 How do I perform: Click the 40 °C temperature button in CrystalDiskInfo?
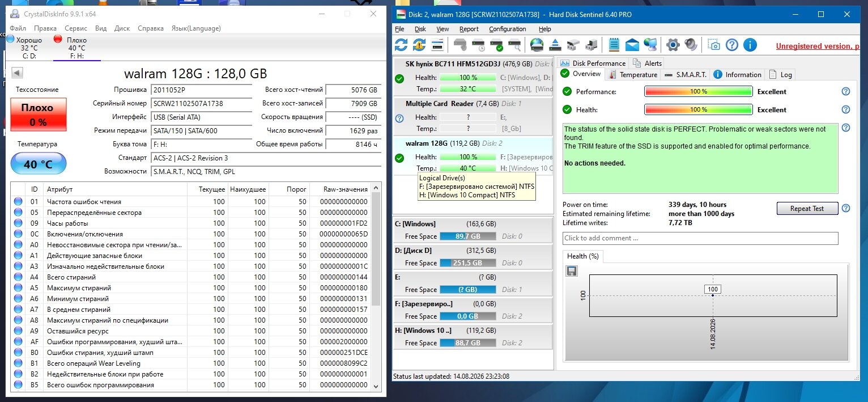point(38,164)
